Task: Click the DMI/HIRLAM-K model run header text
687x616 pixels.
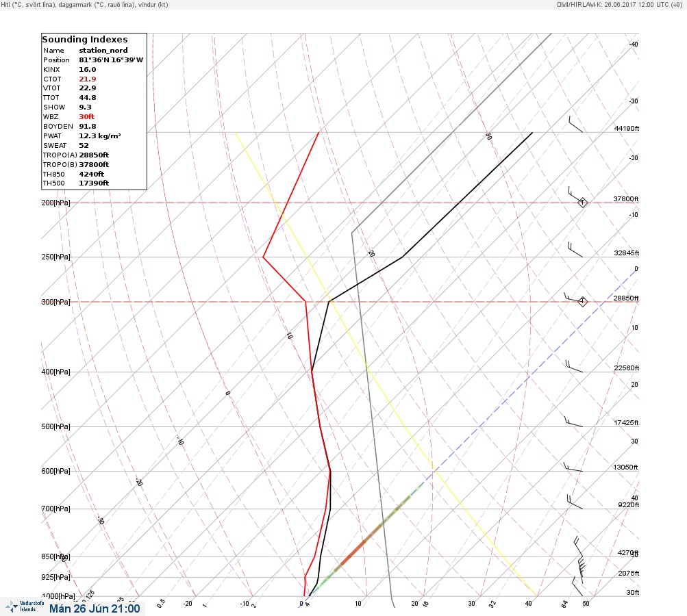Action: click(619, 5)
